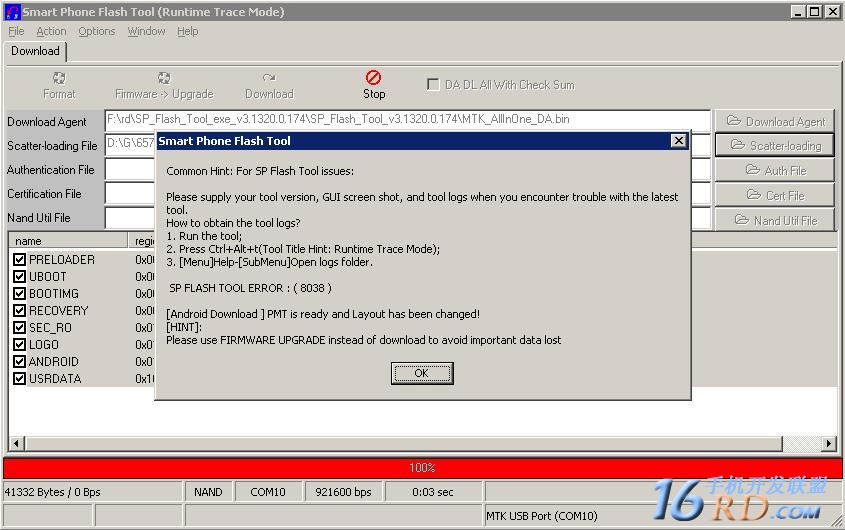Click the 'name' column header
Image resolution: width=845 pixels, height=530 pixels.
[x=68, y=240]
